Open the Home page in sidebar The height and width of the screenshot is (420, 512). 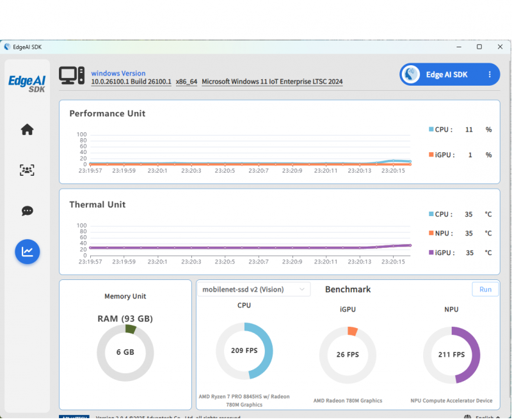(x=27, y=130)
